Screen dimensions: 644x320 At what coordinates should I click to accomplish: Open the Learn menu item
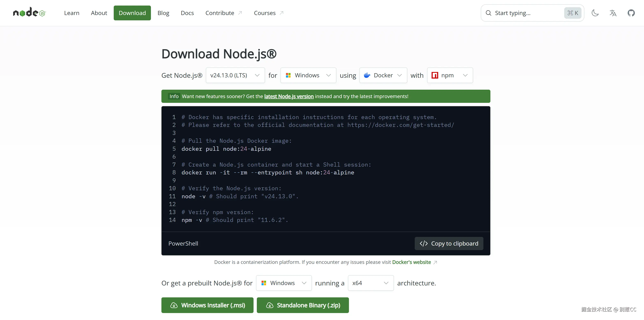pyautogui.click(x=72, y=13)
